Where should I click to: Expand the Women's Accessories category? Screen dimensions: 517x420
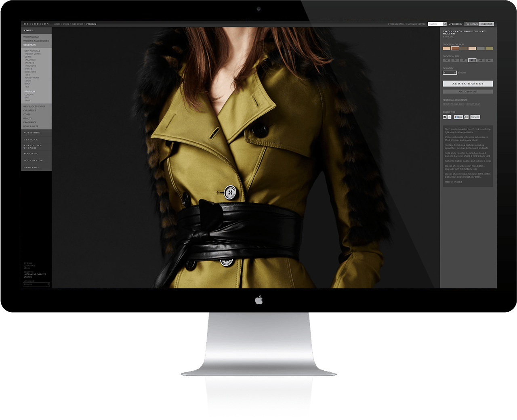pyautogui.click(x=36, y=41)
